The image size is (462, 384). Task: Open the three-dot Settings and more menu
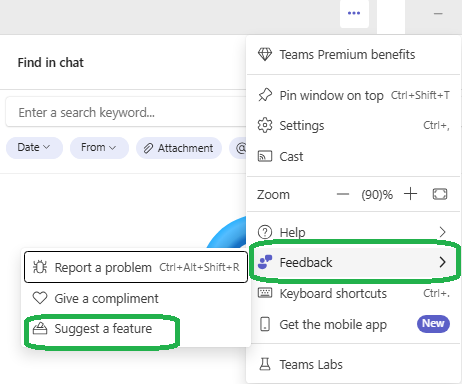coord(354,13)
